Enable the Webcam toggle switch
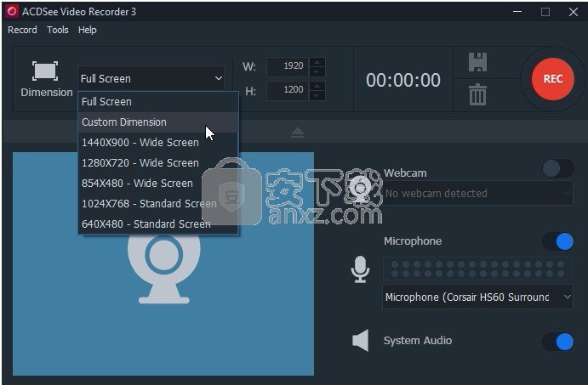 pyautogui.click(x=558, y=168)
